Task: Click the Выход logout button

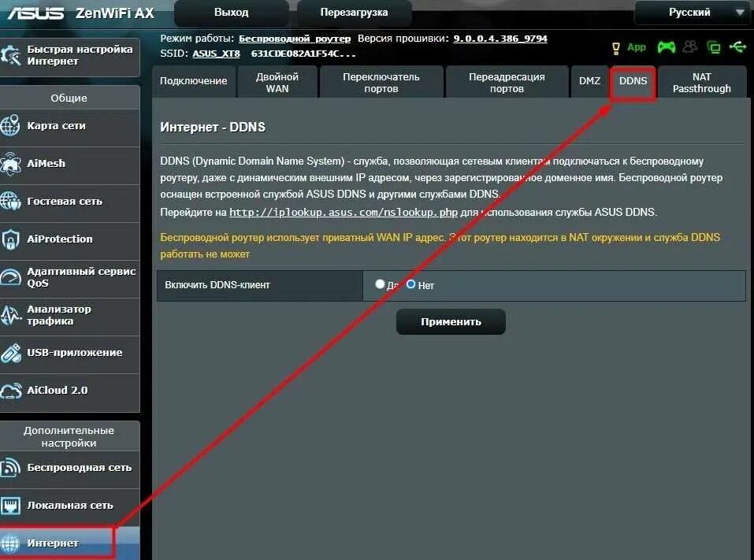Action: click(x=232, y=13)
